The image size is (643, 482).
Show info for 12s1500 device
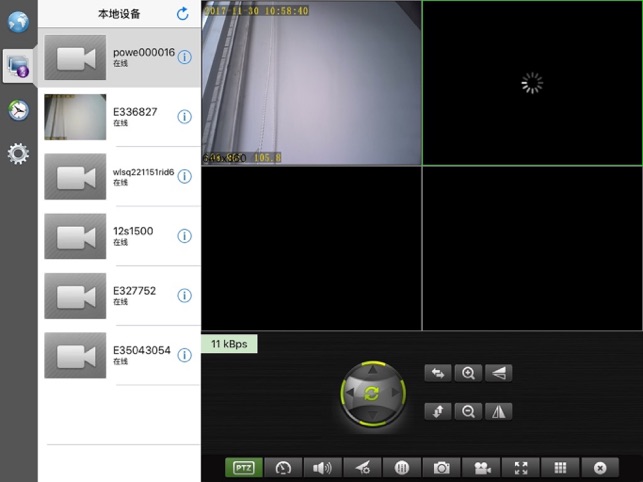[x=185, y=236]
